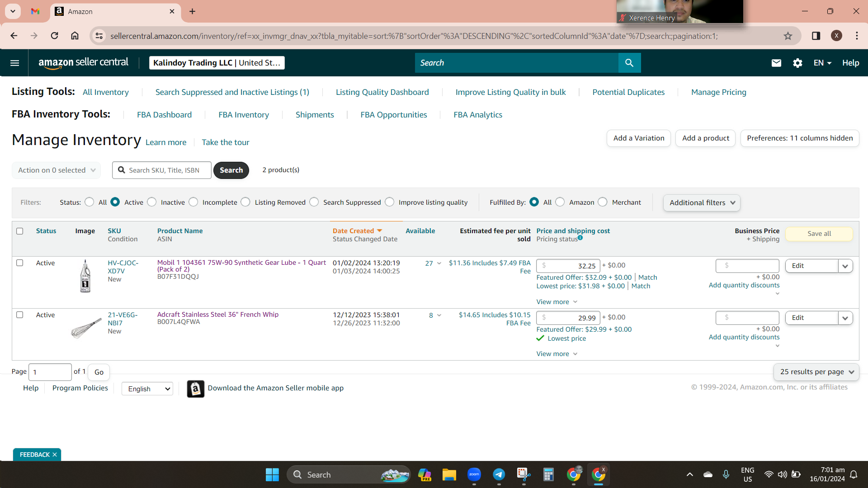Click the Search SKU, Title, ISBN field
The width and height of the screenshot is (868, 488).
[x=162, y=170]
